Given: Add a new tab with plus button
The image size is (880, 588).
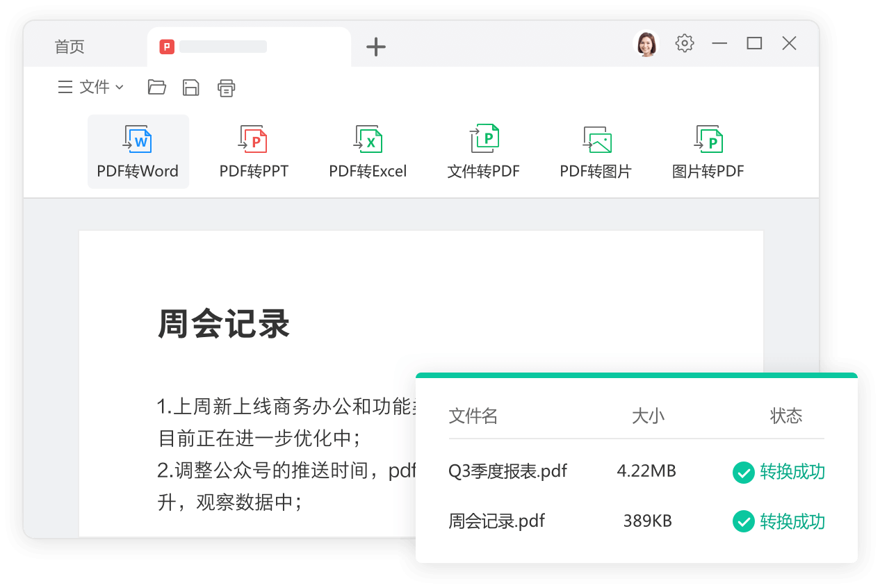Looking at the screenshot, I should click(x=376, y=47).
